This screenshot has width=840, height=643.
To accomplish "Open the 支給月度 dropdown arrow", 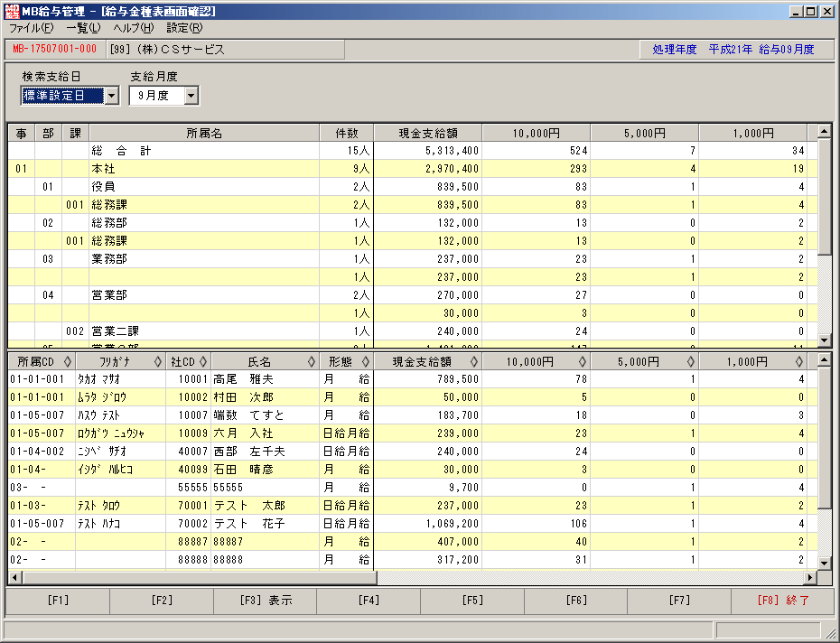I will pos(191,96).
